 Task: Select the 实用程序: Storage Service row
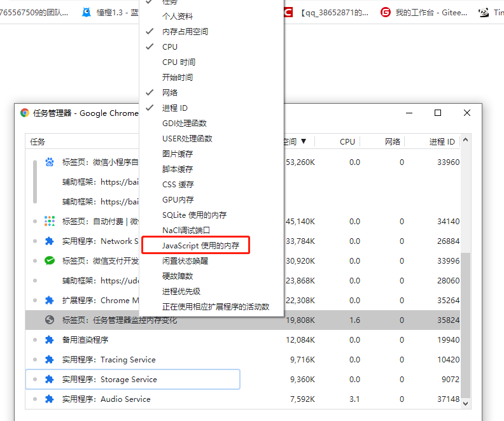[x=242, y=379]
